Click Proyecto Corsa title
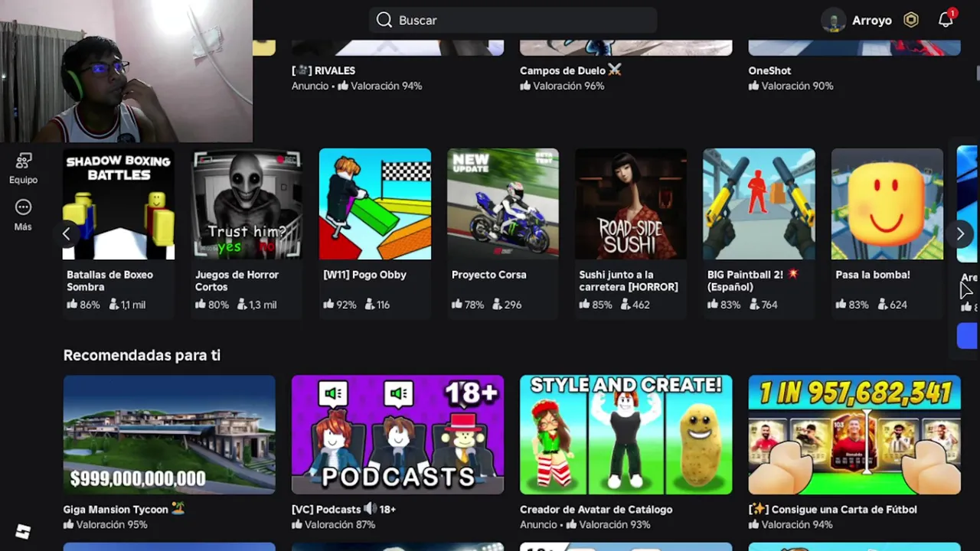Screen dimensions: 980x551 tap(488, 275)
